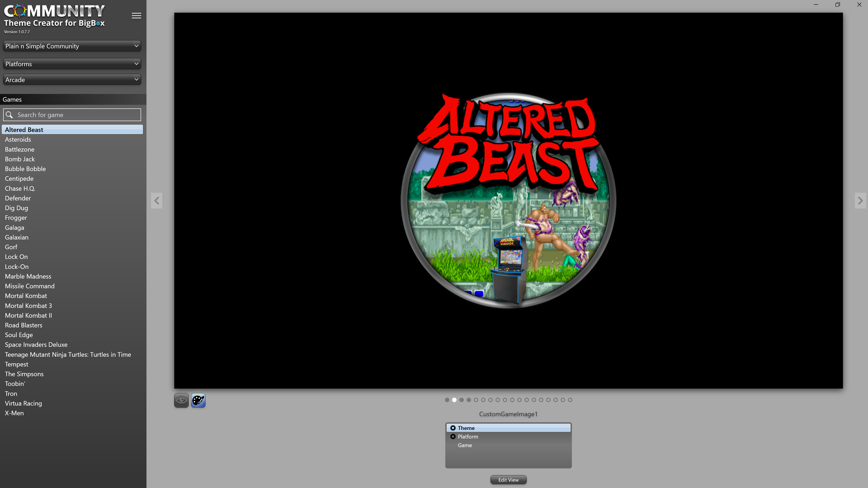This screenshot has height=488, width=868.
Task: Select the third view pagination dot
Action: pos(462,400)
